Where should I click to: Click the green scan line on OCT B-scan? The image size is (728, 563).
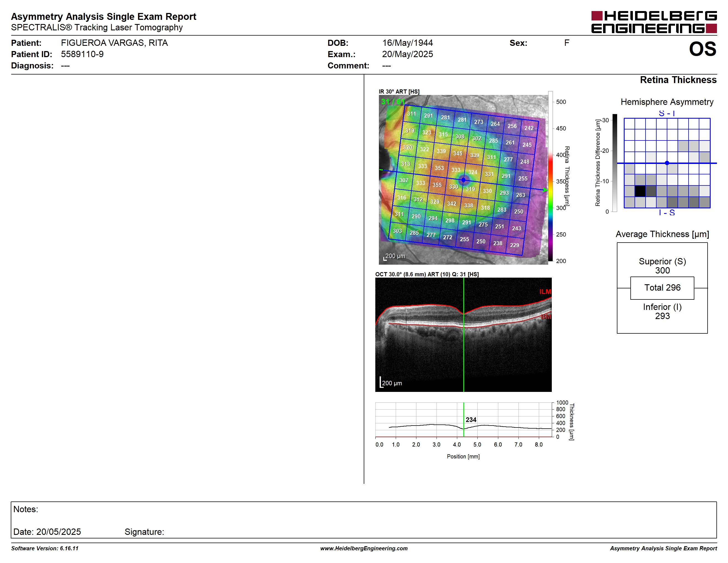464,334
